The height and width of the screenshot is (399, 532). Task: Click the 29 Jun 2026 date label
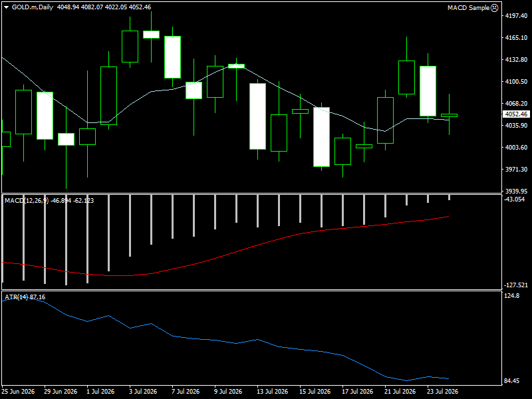point(61,392)
